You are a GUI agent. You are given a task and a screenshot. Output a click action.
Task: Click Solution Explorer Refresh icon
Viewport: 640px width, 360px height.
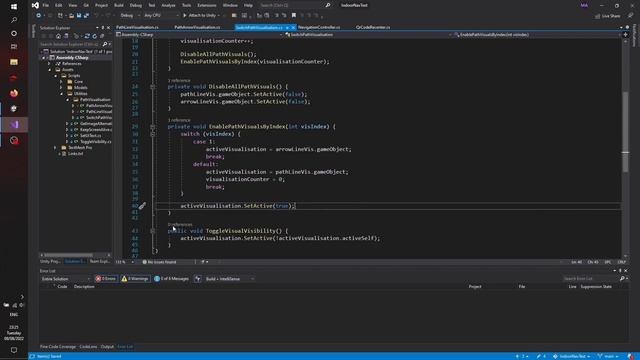(94, 36)
